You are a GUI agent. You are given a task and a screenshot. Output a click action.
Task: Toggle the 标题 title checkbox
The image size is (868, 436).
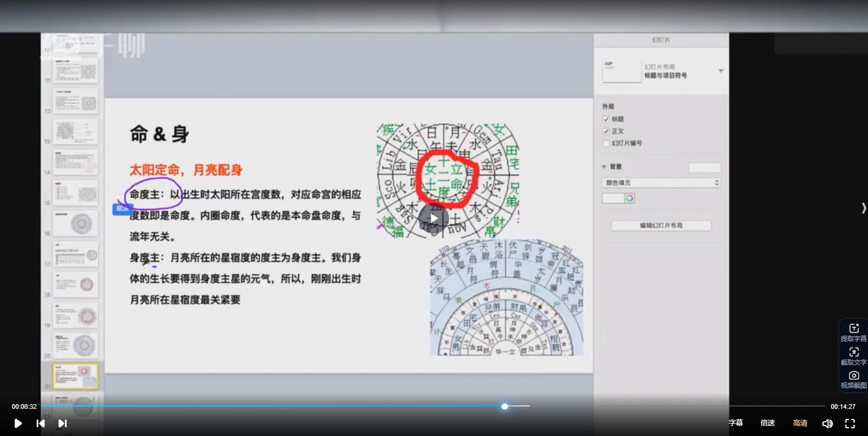(606, 119)
